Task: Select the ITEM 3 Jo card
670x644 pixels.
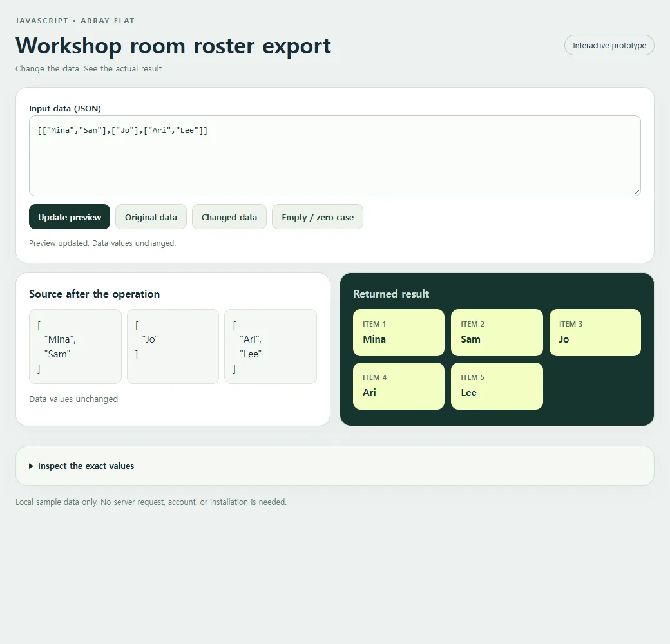Action: coord(595,333)
